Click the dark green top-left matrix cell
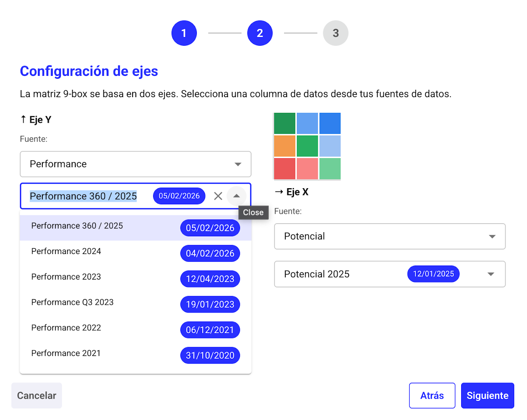 [284, 124]
